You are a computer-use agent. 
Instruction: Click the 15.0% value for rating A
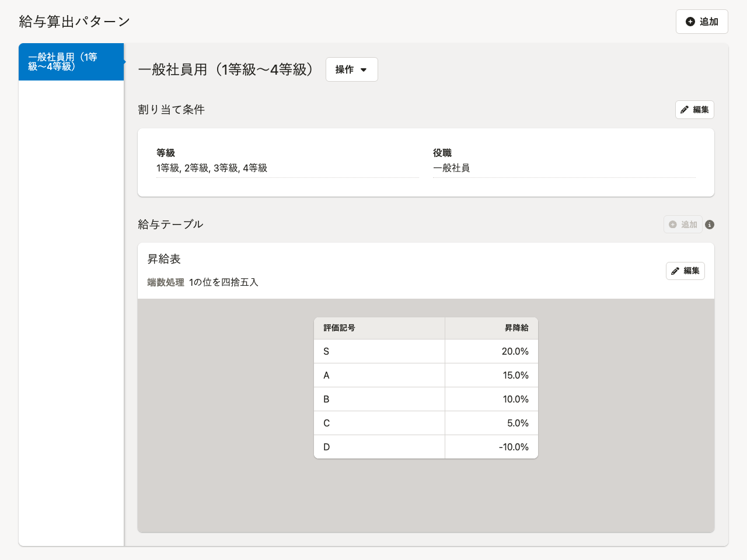click(x=515, y=375)
